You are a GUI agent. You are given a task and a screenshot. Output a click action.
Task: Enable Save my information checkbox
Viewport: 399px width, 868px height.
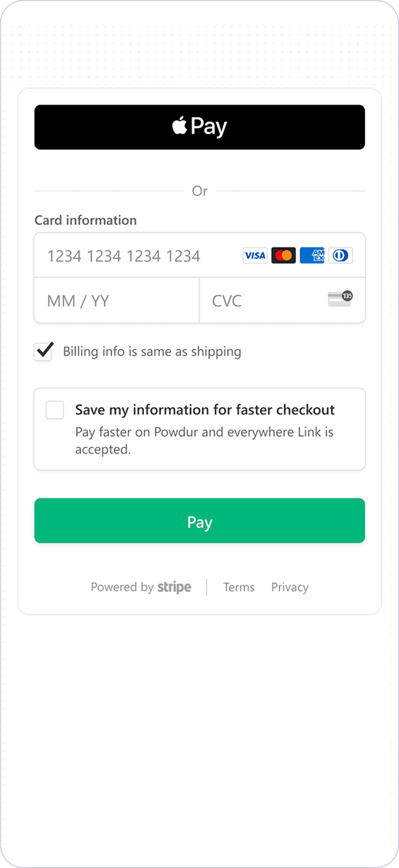click(55, 410)
